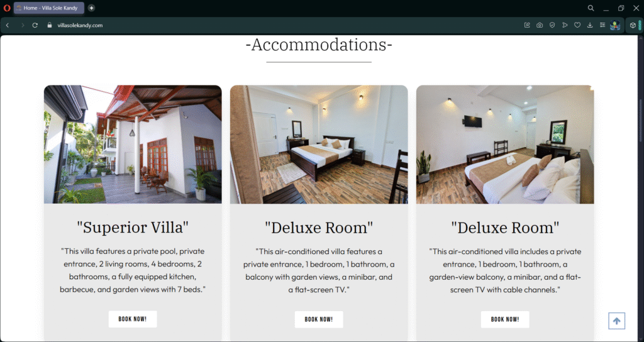Reload the Villa Sole Kandy page

[35, 25]
